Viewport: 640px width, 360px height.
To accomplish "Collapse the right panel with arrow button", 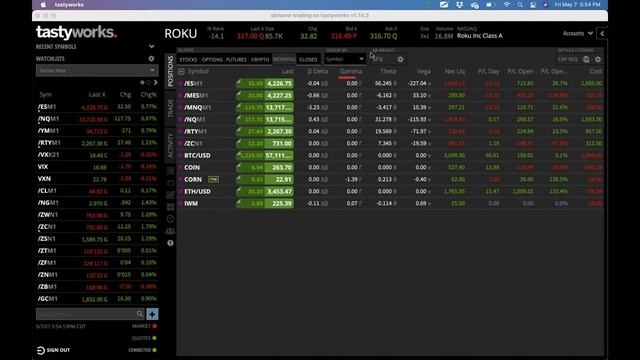I will [x=602, y=33].
